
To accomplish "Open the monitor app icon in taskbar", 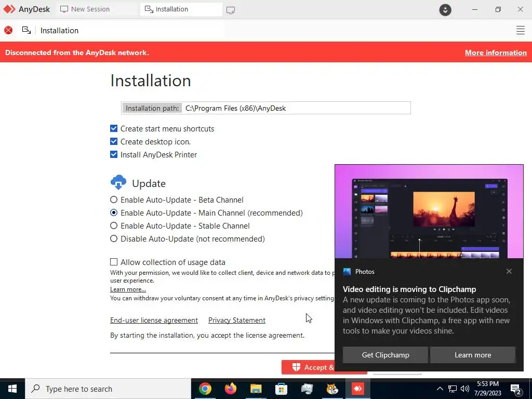I will point(307,389).
